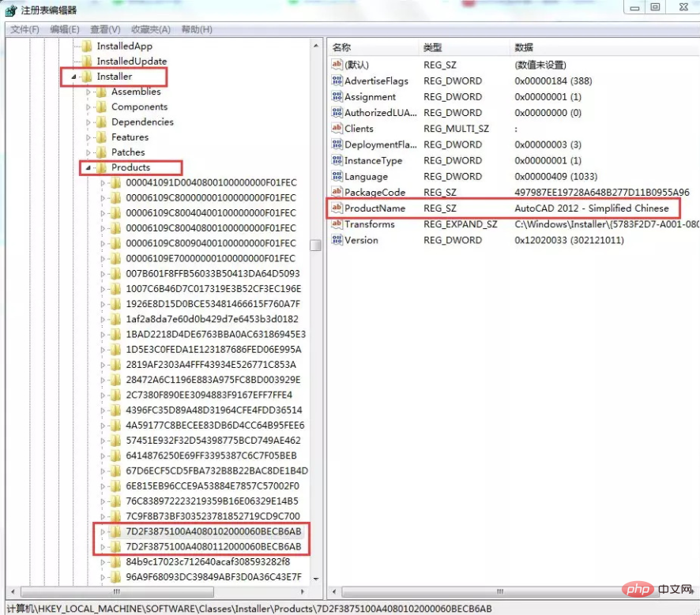Click Language data 0x00000409 (1033)
Image resolution: width=700 pixels, height=615 pixels.
tap(555, 177)
